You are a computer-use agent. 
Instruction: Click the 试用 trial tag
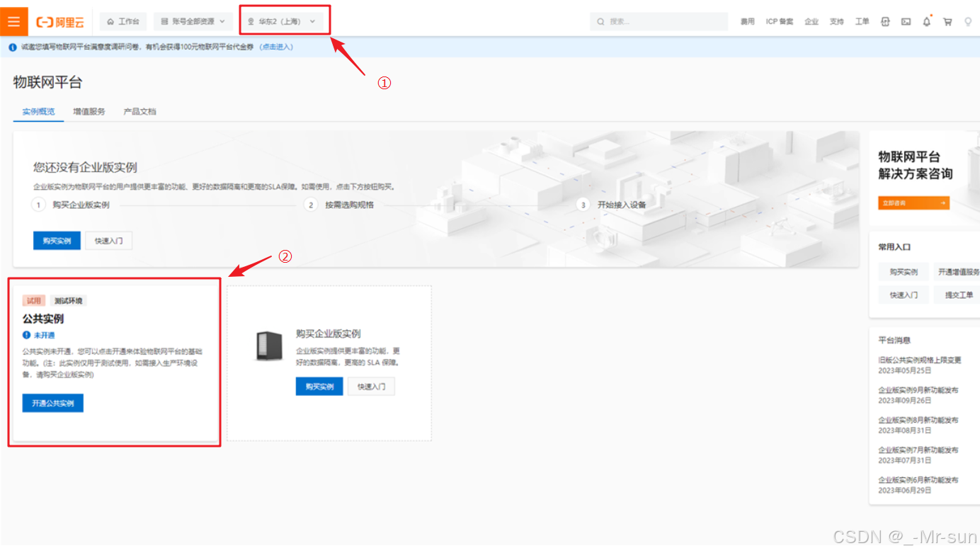coord(34,301)
